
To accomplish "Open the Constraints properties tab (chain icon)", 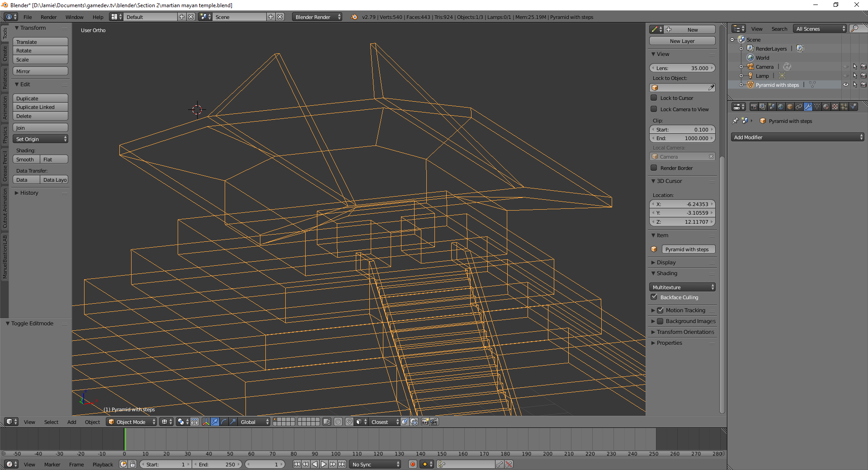I will [799, 107].
